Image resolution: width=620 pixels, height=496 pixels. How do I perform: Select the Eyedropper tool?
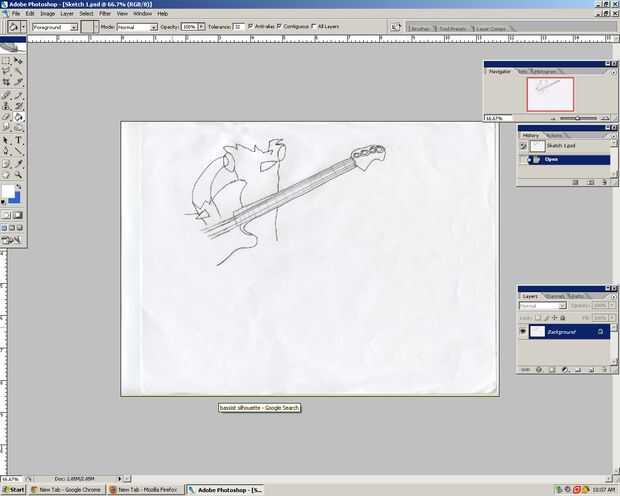(x=18, y=164)
